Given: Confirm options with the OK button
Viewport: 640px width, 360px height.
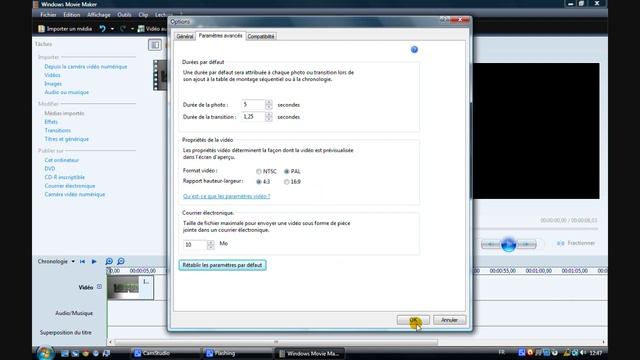Looking at the screenshot, I should pos(413,320).
